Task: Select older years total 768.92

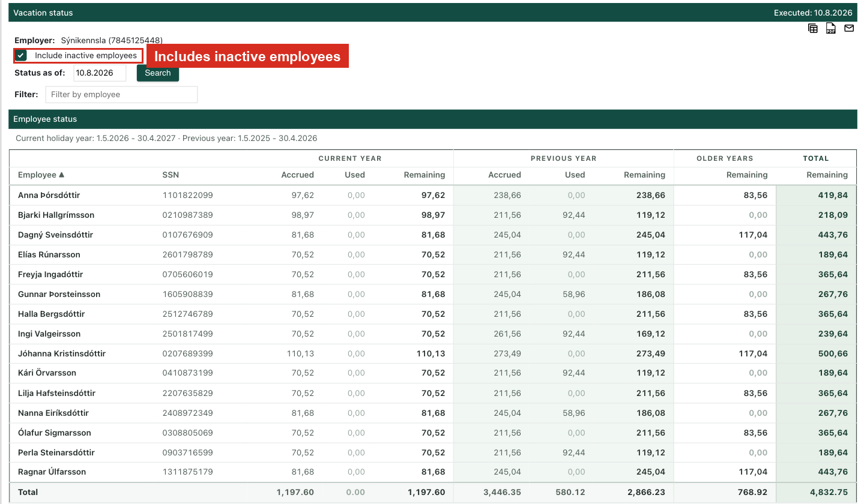Action: [x=752, y=492]
